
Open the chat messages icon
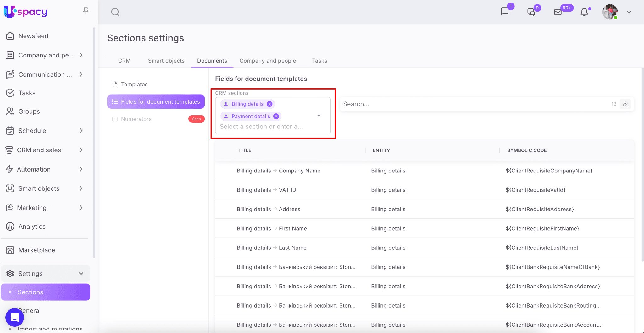504,12
